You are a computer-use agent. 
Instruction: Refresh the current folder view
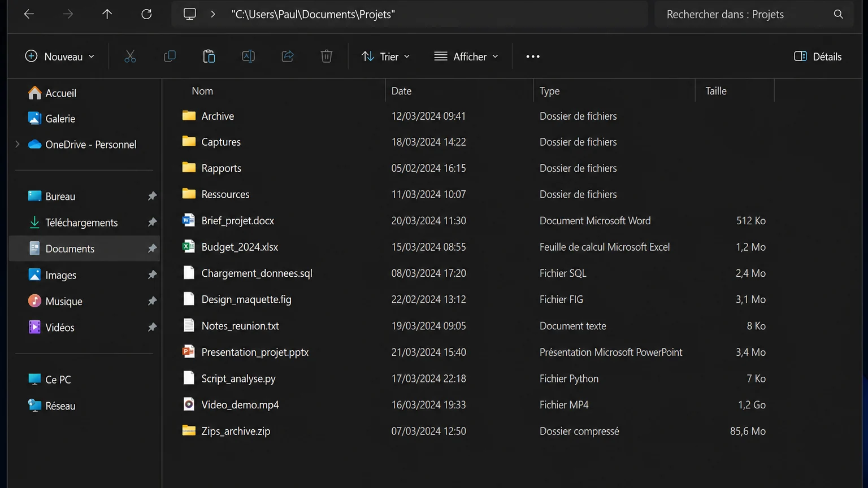pos(146,14)
